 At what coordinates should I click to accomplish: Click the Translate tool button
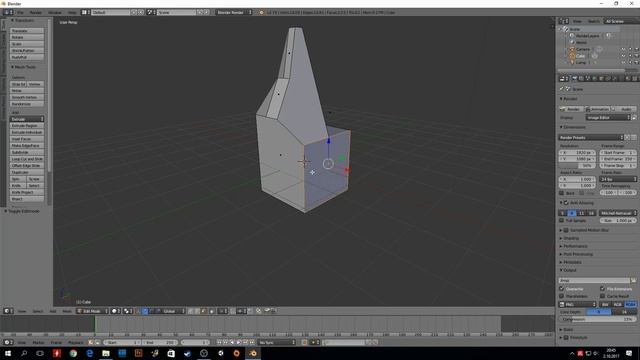coord(27,31)
